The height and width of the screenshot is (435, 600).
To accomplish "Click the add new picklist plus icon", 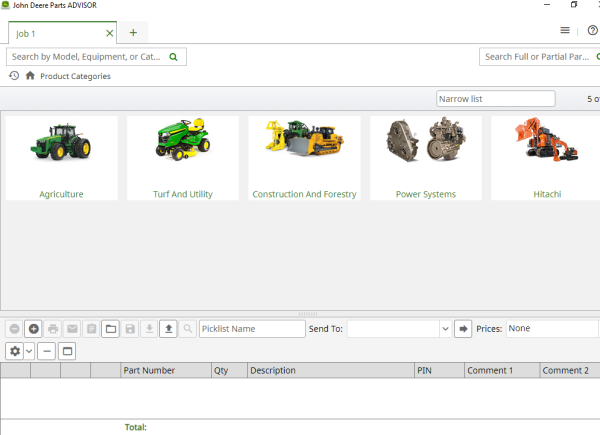I will tap(33, 328).
